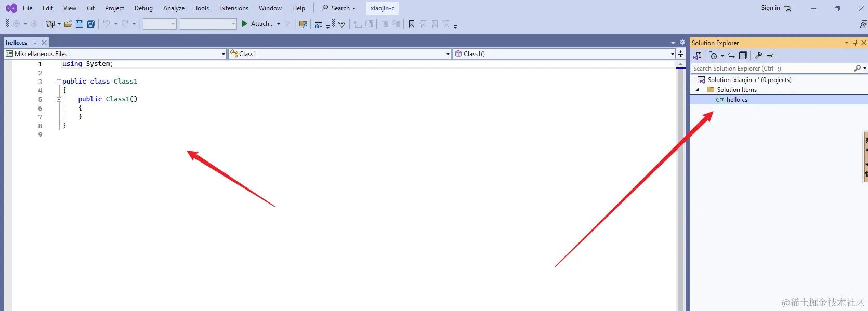Click the green Attach play button
This screenshot has height=311, width=868.
click(245, 24)
